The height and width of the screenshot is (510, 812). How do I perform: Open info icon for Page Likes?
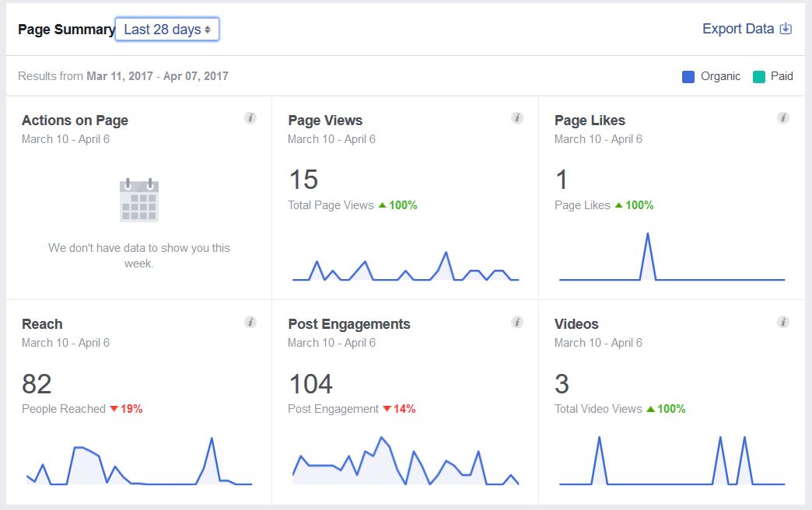coord(783,118)
